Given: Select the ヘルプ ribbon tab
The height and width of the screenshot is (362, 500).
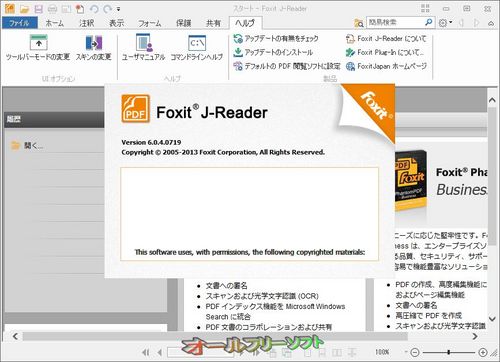Looking at the screenshot, I should (x=246, y=23).
